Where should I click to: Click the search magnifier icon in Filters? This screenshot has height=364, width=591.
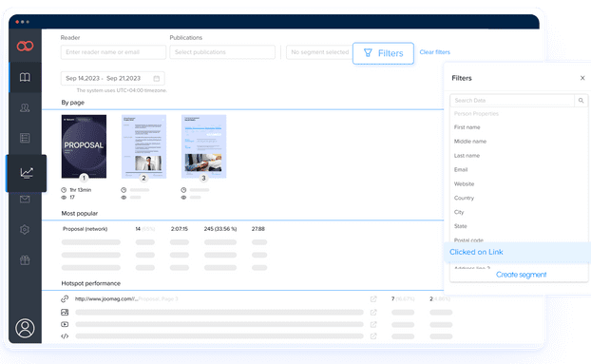[x=581, y=101]
